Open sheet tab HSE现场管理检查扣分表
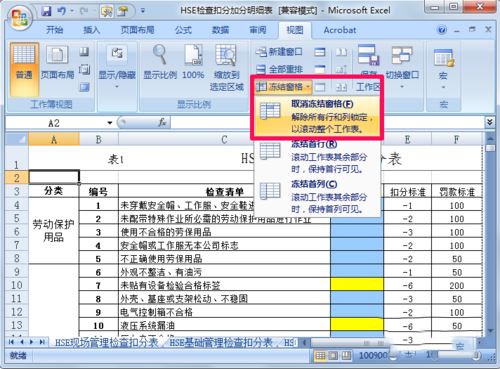500x369 pixels. point(106,342)
